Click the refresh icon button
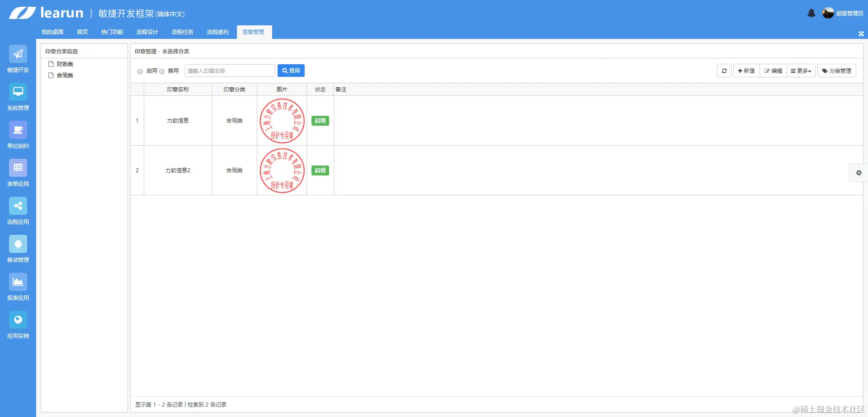 724,71
